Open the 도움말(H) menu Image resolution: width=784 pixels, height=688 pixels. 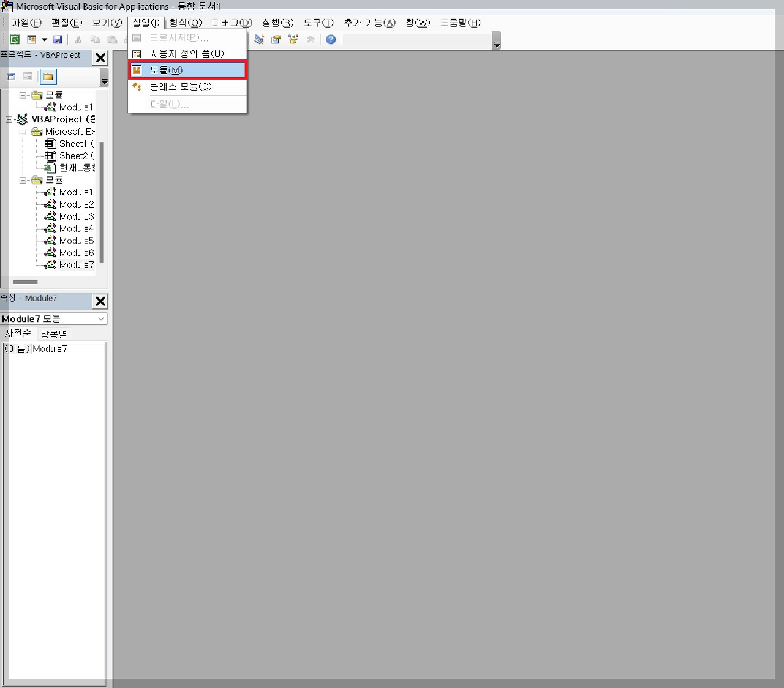461,23
